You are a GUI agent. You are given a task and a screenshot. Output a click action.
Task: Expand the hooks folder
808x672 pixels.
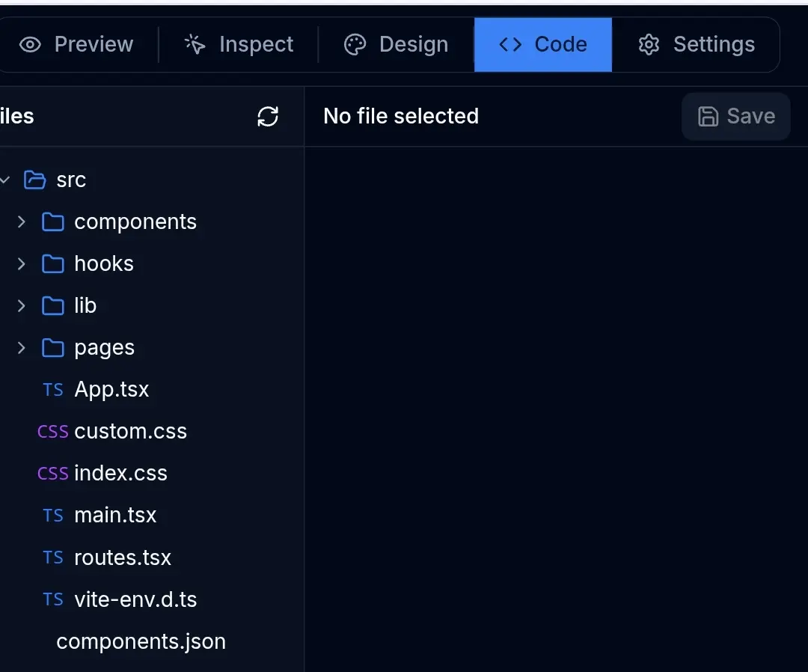pyautogui.click(x=20, y=263)
